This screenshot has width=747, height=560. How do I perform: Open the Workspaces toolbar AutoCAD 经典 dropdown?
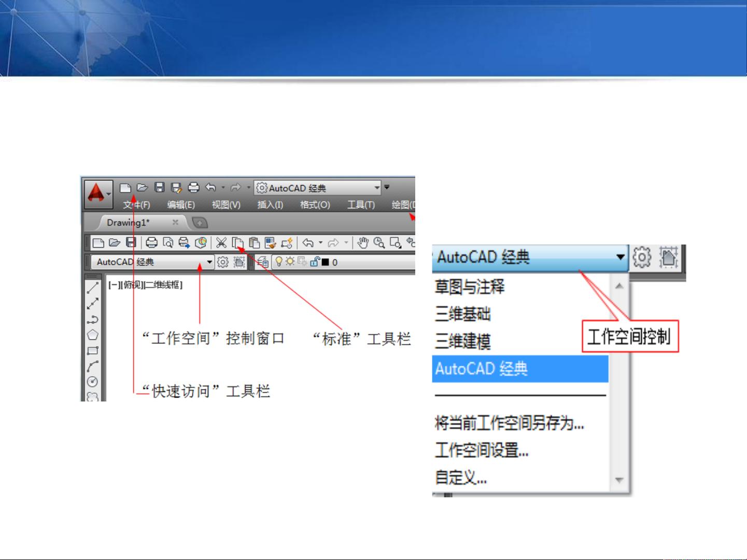pos(153,262)
